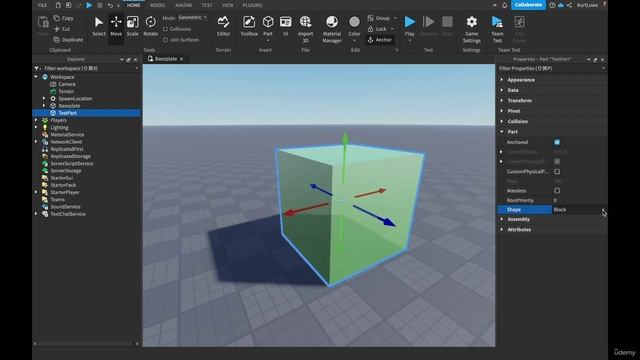Select ServerScriptService in the Explorer

(72, 163)
